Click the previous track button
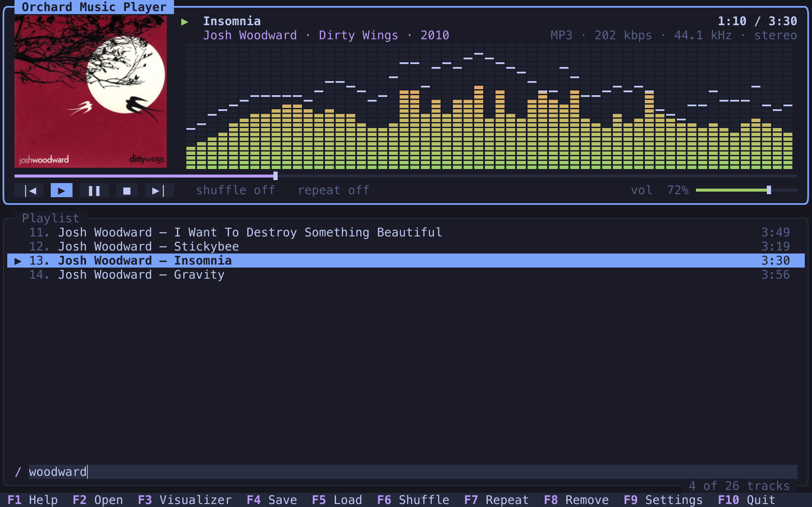The height and width of the screenshot is (507, 812). pyautogui.click(x=29, y=190)
